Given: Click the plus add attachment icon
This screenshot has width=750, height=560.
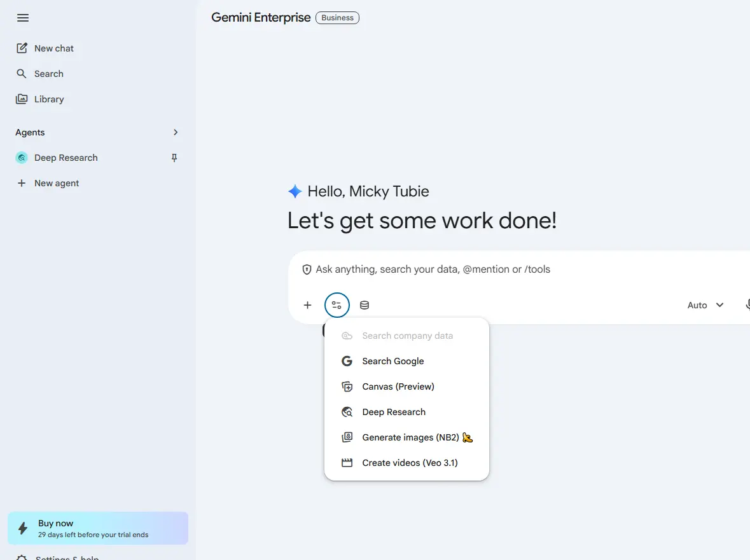Looking at the screenshot, I should pos(307,305).
